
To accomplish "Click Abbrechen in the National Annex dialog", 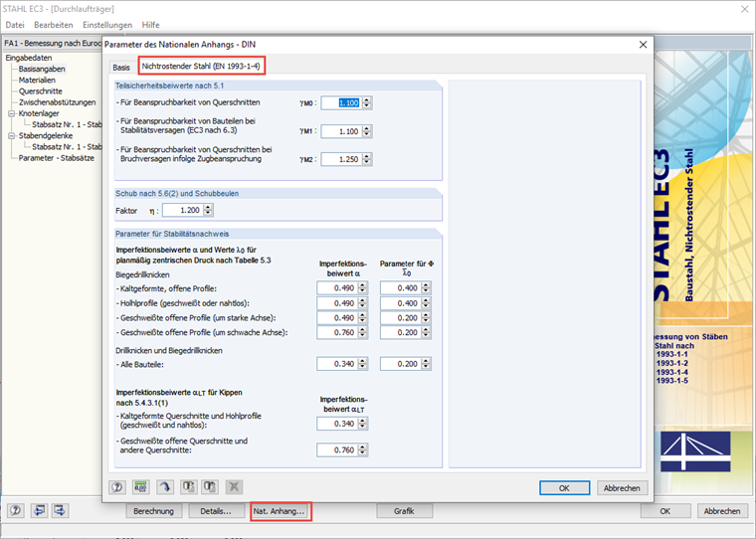I will [622, 488].
